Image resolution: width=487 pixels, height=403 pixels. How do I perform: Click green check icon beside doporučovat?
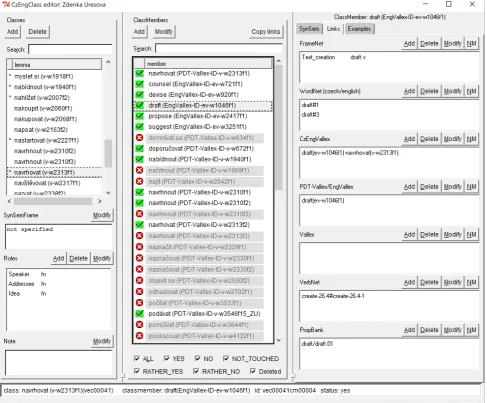pos(139,148)
